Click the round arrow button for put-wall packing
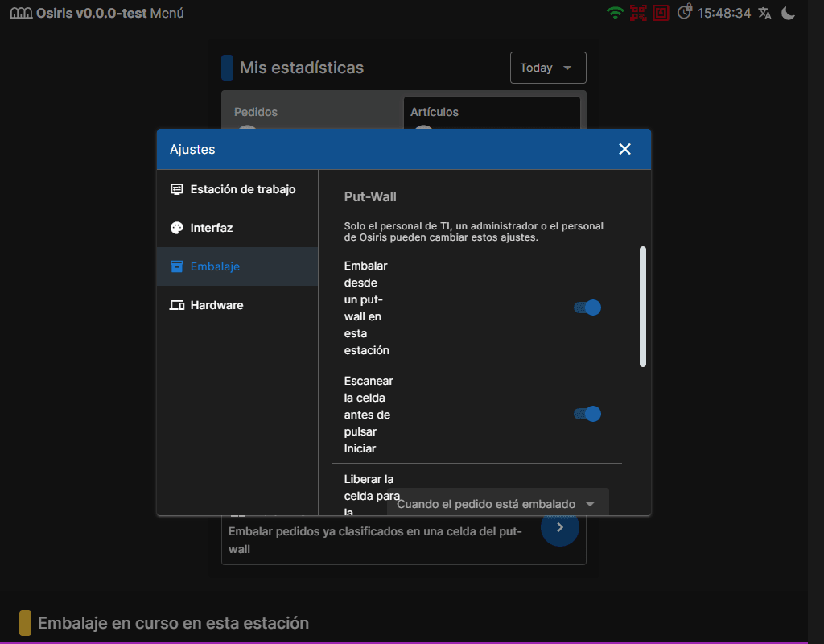This screenshot has height=644, width=824. click(x=560, y=527)
